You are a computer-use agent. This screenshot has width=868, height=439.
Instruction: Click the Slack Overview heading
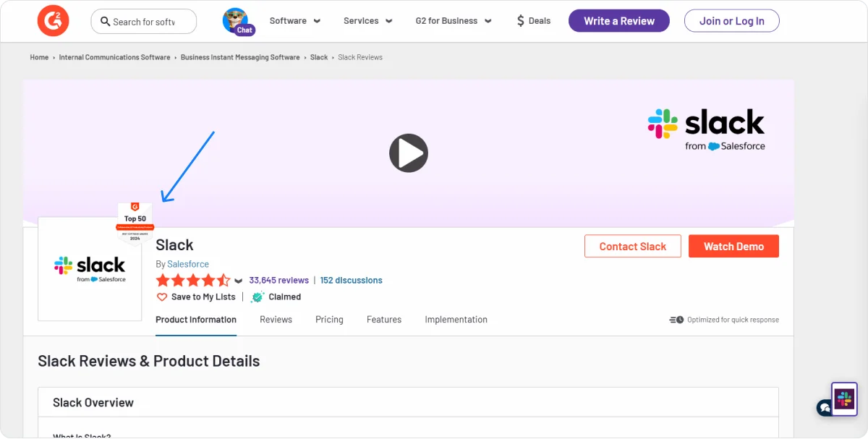(x=93, y=403)
